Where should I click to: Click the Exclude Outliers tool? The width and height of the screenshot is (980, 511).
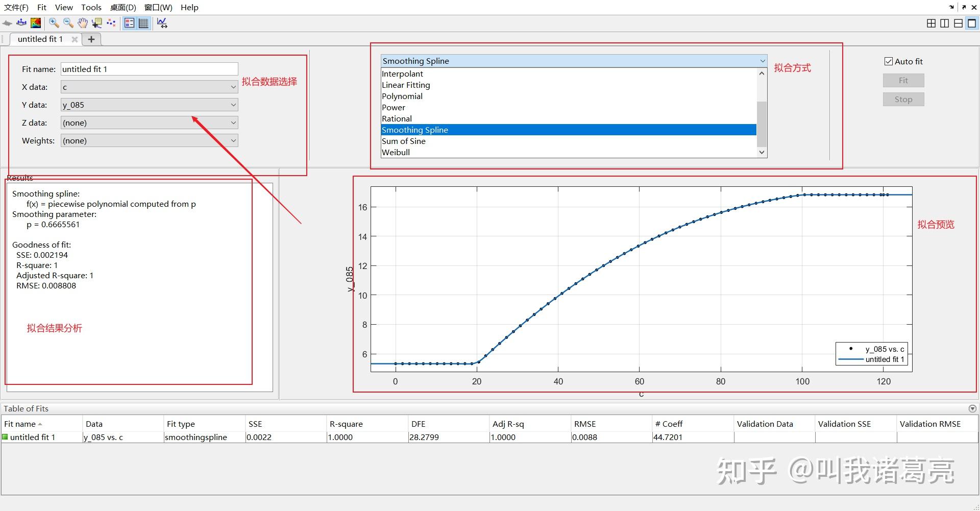(x=111, y=23)
